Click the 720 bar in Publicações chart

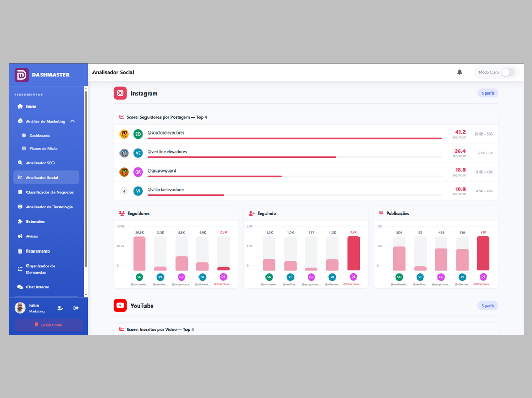[483, 254]
